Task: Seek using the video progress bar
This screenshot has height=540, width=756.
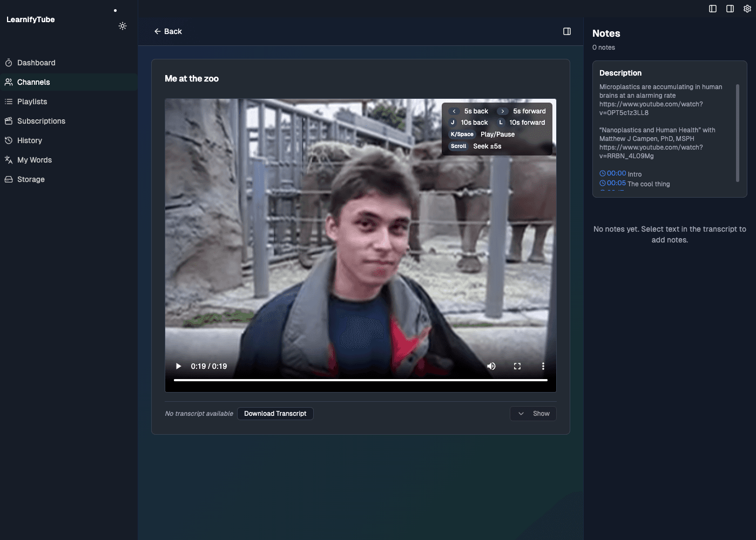Action: point(360,380)
